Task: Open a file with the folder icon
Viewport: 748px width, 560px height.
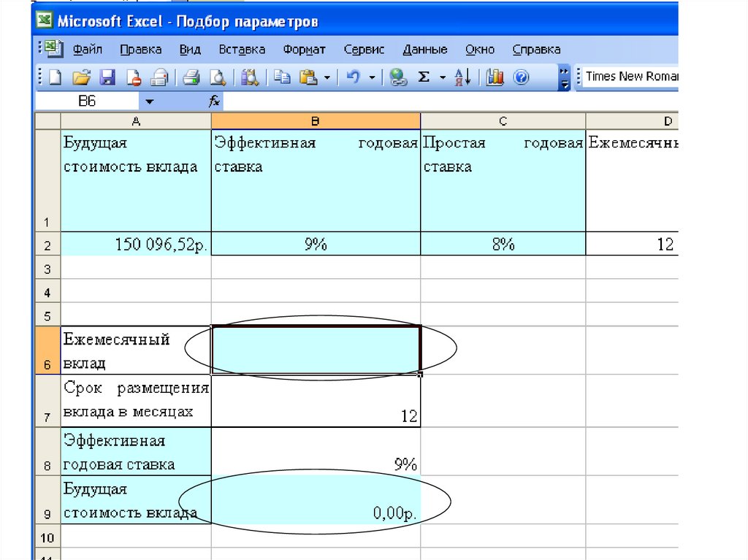Action: point(82,77)
